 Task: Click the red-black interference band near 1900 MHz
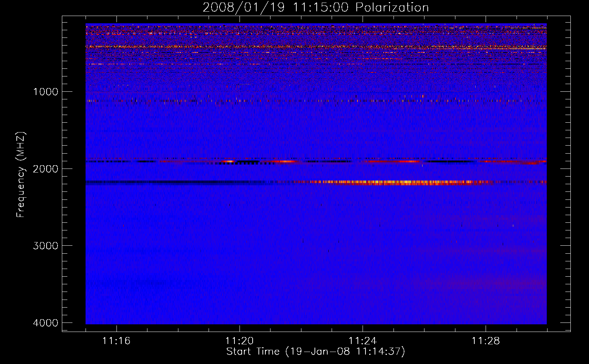(316, 161)
